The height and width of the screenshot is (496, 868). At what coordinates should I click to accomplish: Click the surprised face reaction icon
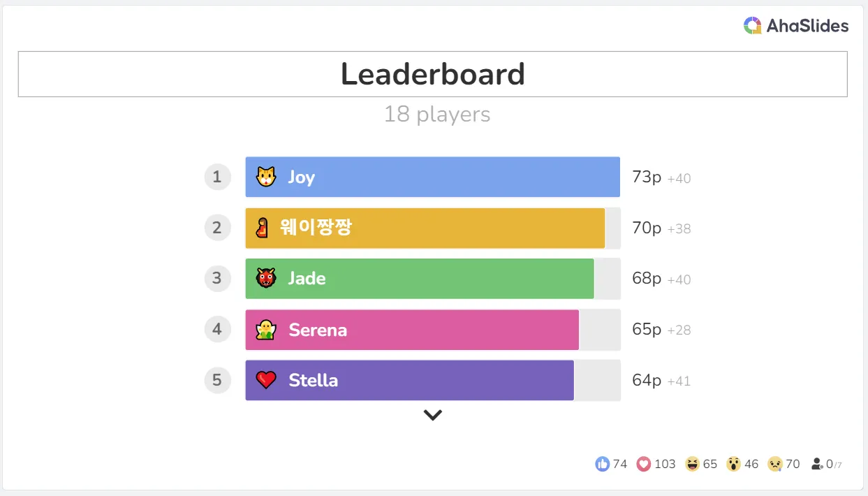[733, 464]
